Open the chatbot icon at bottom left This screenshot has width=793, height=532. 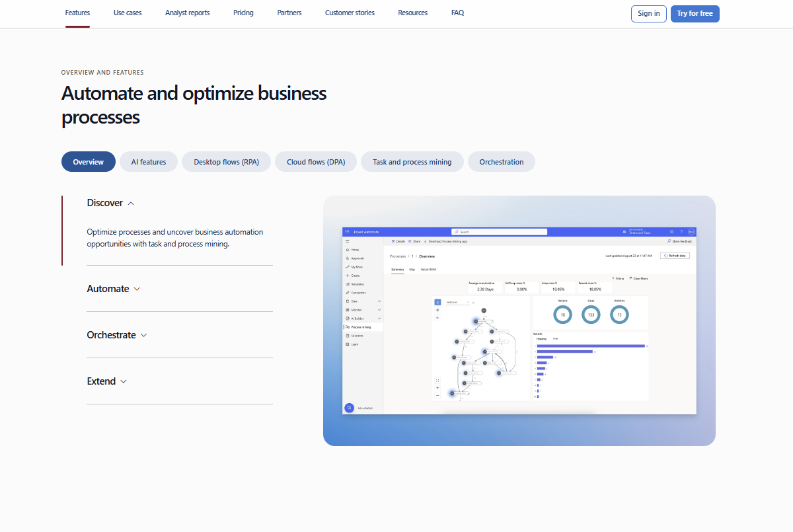click(349, 407)
